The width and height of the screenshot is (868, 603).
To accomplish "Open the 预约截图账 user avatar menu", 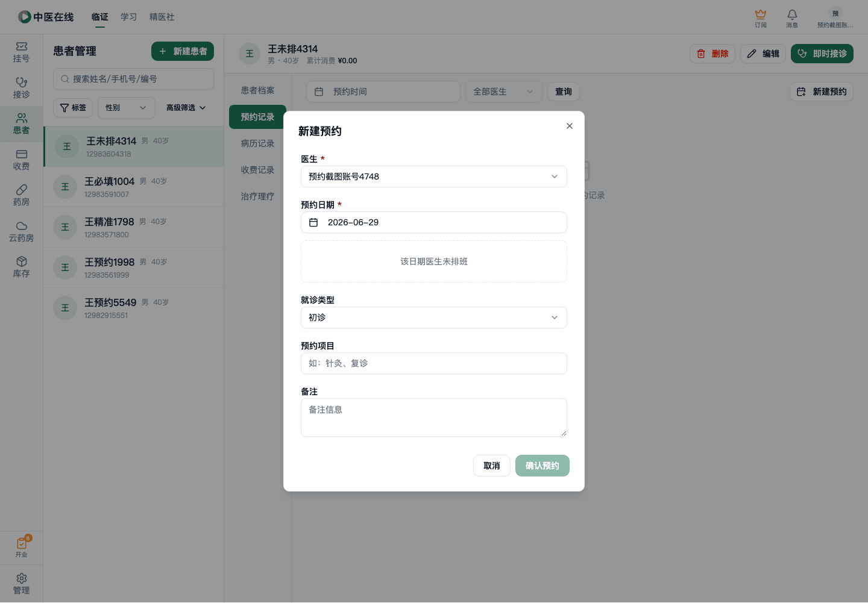I will coord(835,18).
